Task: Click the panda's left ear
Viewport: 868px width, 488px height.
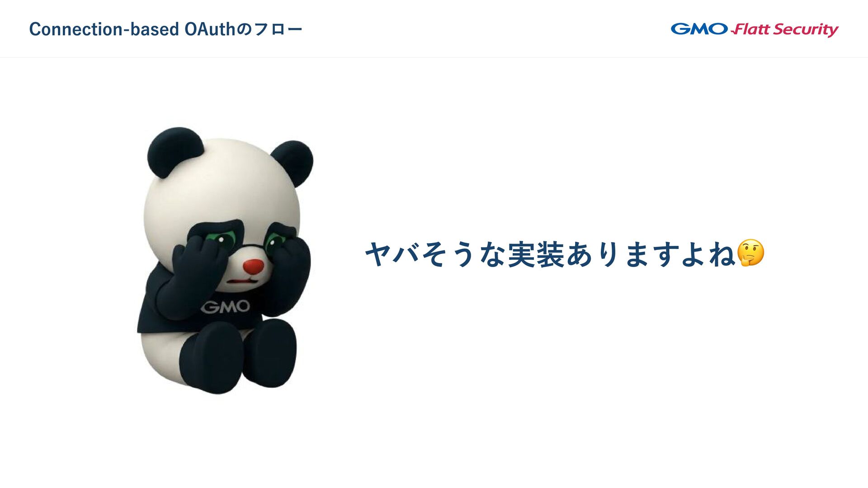Action: (x=174, y=151)
